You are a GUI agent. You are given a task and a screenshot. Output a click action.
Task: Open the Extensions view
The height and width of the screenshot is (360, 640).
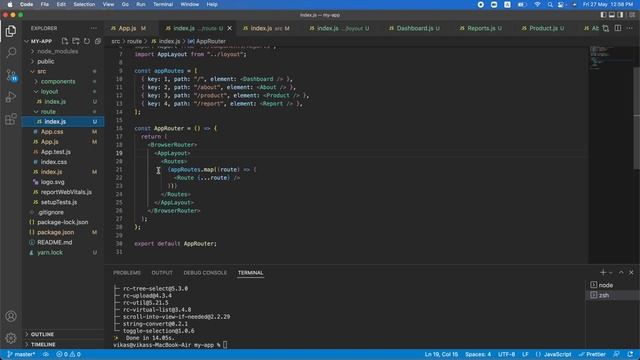[11, 119]
